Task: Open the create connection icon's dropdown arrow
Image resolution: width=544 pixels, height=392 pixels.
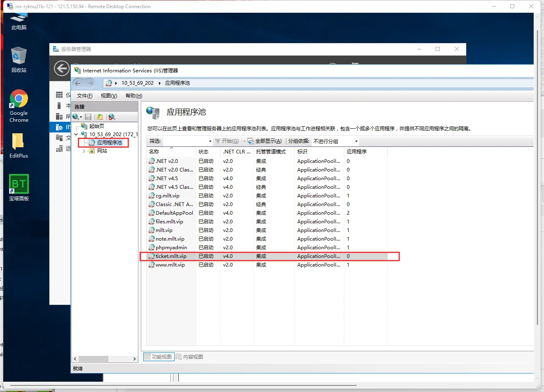Action: 81,117
